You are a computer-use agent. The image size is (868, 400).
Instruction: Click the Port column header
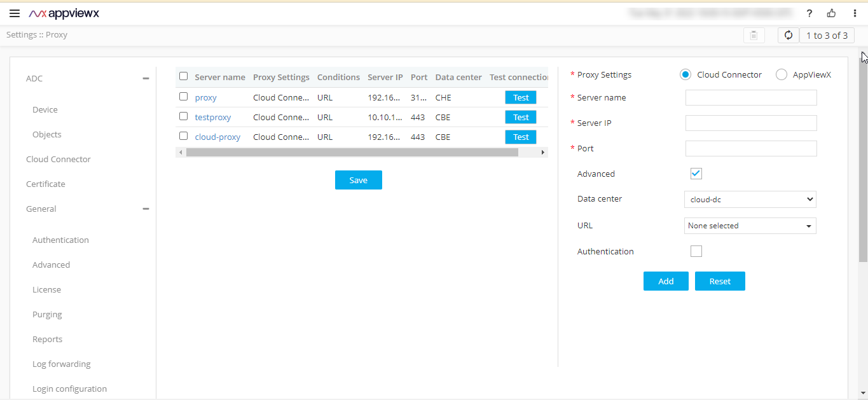[x=419, y=77]
